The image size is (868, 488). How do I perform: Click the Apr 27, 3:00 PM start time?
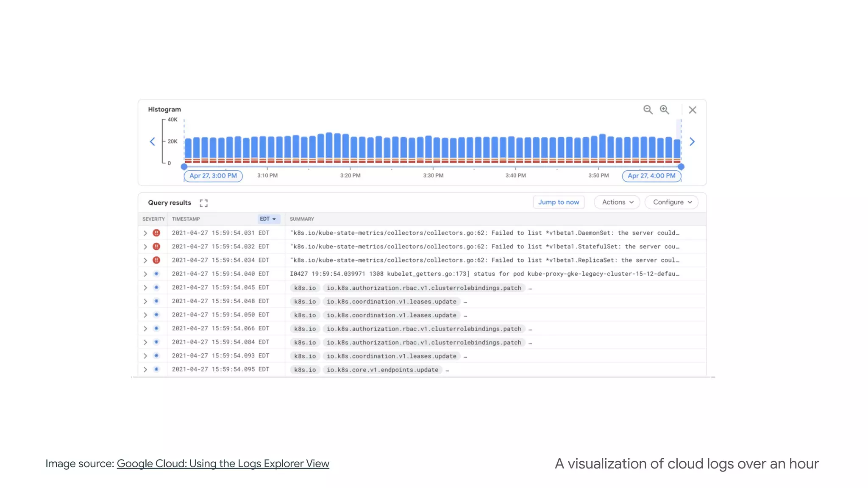(213, 176)
